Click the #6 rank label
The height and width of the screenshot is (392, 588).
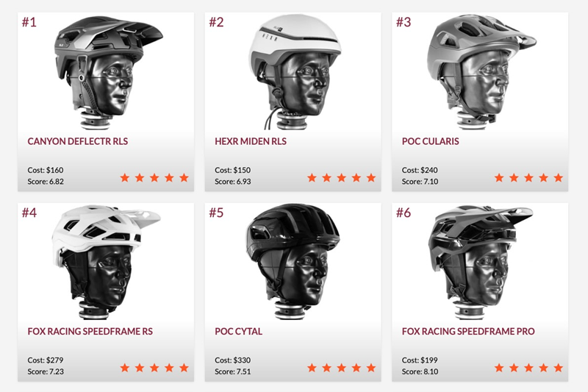click(x=404, y=213)
